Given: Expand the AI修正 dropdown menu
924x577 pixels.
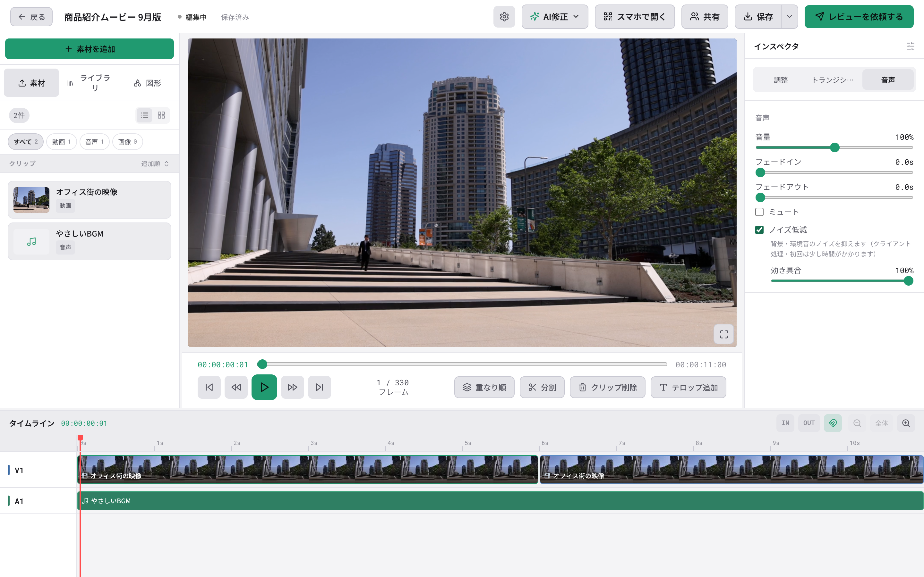Looking at the screenshot, I should (555, 17).
